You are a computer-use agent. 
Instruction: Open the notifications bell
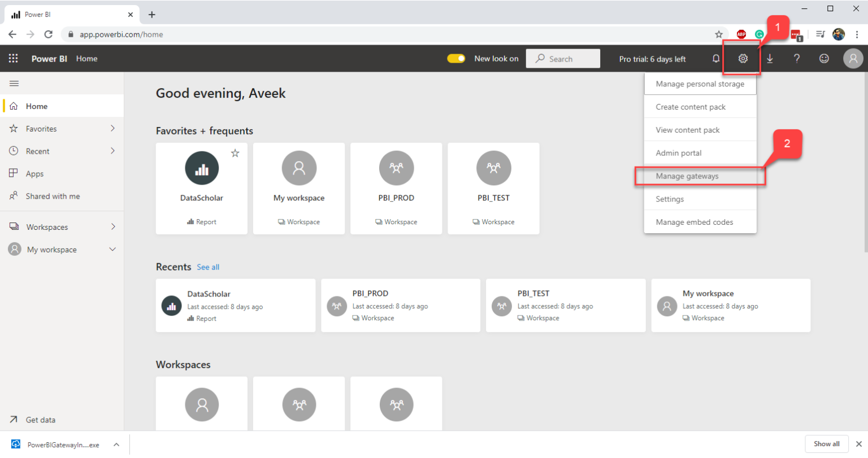pos(716,58)
